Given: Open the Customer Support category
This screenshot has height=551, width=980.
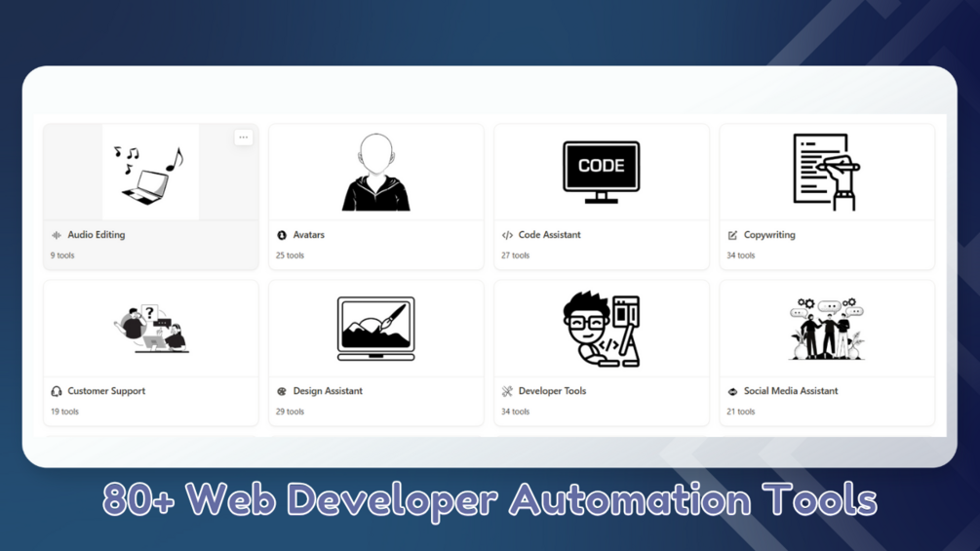Looking at the screenshot, I should (x=106, y=391).
